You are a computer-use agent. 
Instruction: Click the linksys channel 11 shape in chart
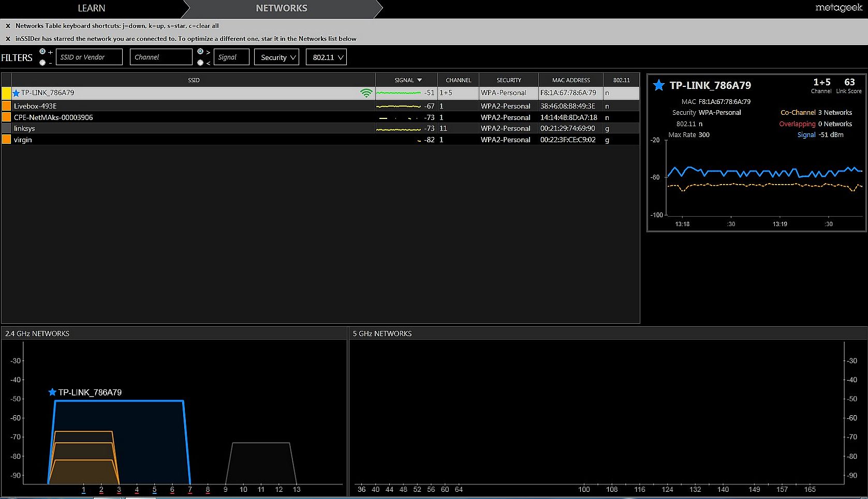click(260, 463)
